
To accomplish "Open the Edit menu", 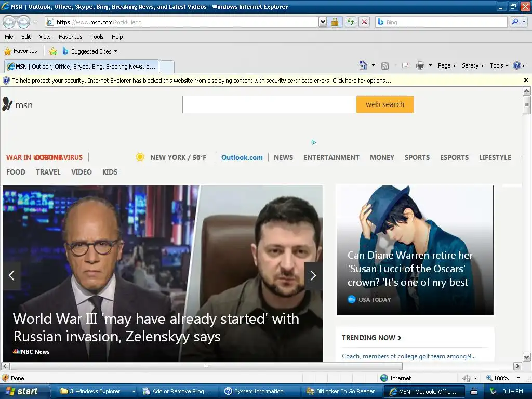I will pyautogui.click(x=26, y=37).
